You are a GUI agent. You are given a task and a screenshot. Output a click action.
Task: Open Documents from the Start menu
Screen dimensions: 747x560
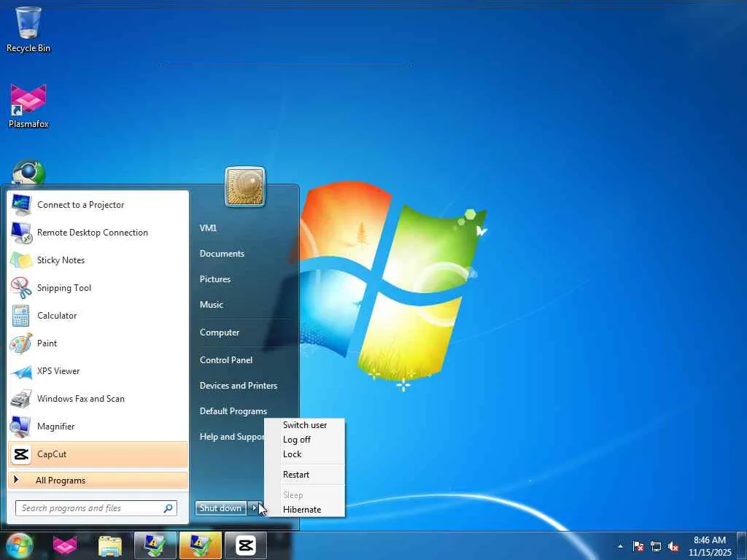coord(222,254)
